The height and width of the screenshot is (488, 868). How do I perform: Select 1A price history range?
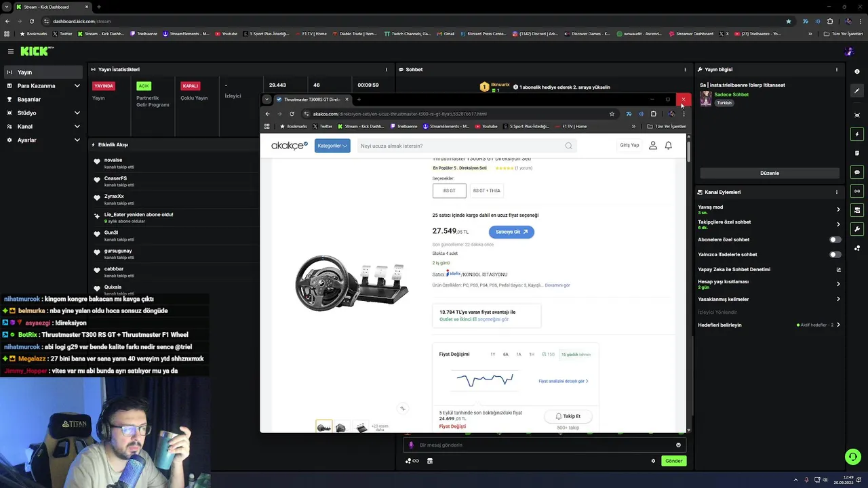point(519,354)
